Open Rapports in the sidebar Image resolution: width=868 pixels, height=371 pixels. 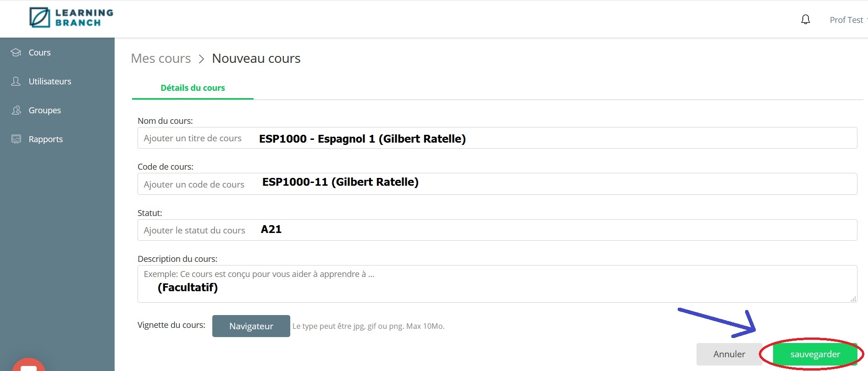coord(45,139)
